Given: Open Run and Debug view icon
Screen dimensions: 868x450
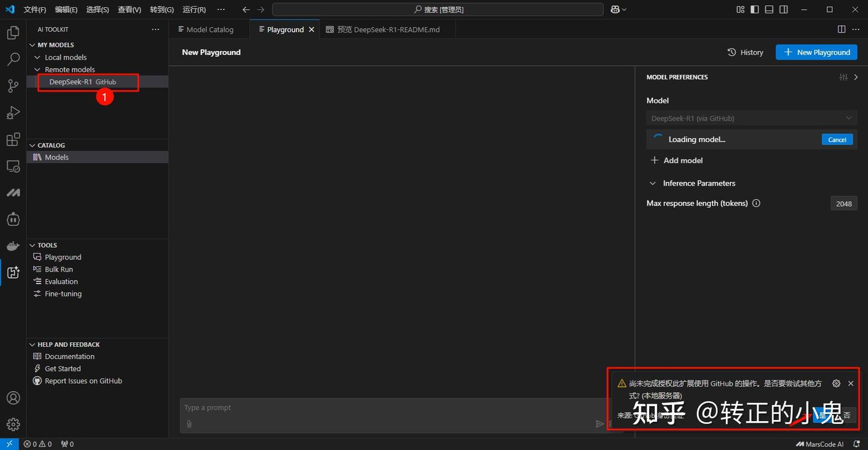Looking at the screenshot, I should [x=13, y=113].
